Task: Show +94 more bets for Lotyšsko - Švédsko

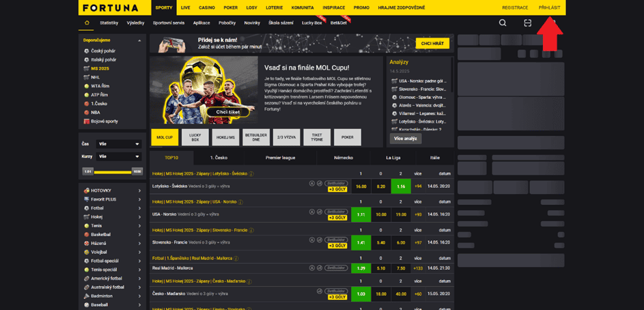Action: pos(418,186)
